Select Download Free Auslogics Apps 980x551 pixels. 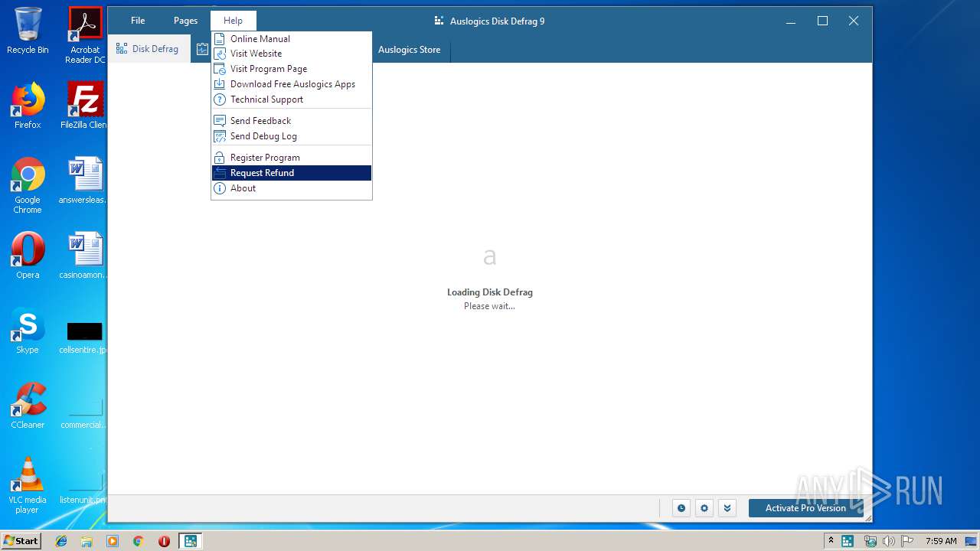point(291,84)
